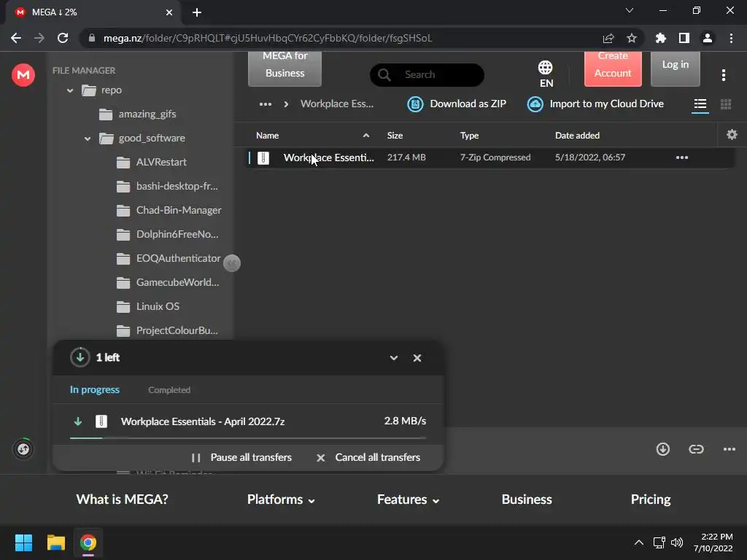Image resolution: width=747 pixels, height=560 pixels.
Task: Click the transfer status circle icon
Action: coord(23,448)
